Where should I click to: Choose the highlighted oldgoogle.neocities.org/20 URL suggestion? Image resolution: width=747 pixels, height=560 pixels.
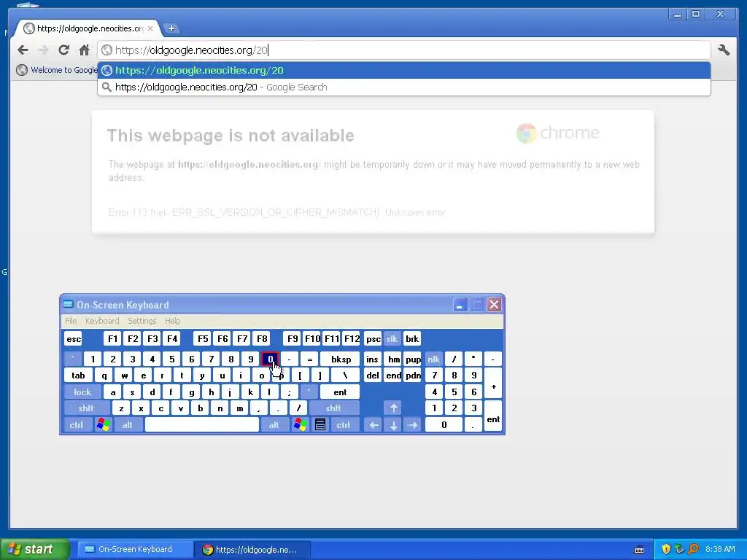click(x=404, y=71)
